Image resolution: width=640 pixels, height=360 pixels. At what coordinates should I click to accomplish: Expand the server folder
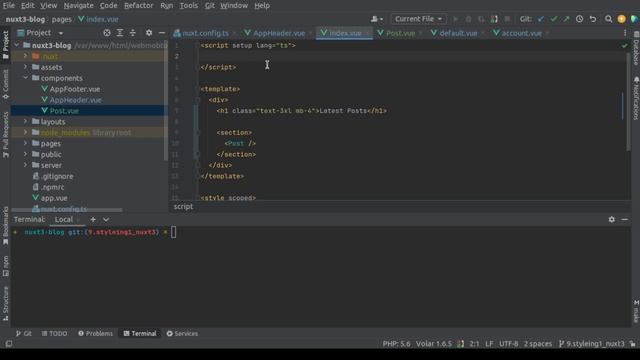[x=25, y=165]
